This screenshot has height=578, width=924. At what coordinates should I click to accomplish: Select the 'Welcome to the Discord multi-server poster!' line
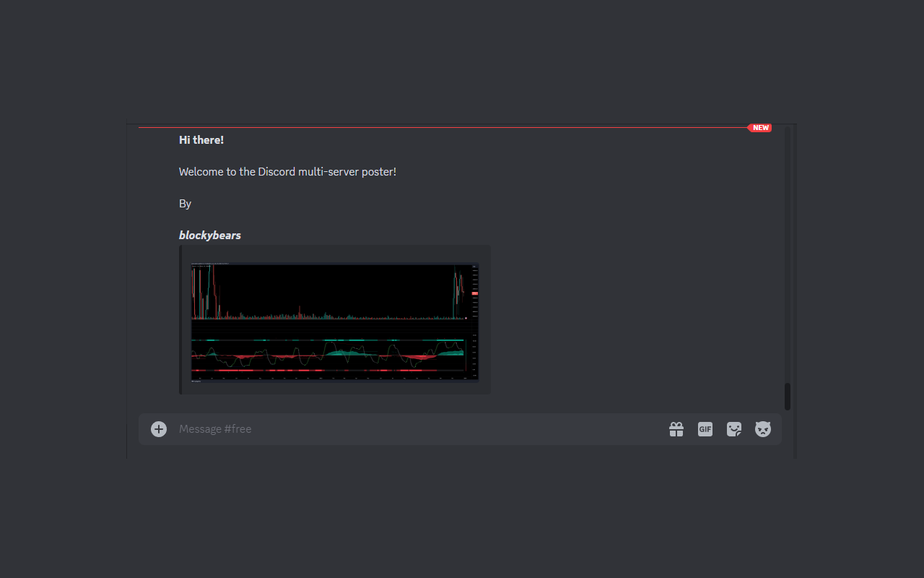coord(287,172)
